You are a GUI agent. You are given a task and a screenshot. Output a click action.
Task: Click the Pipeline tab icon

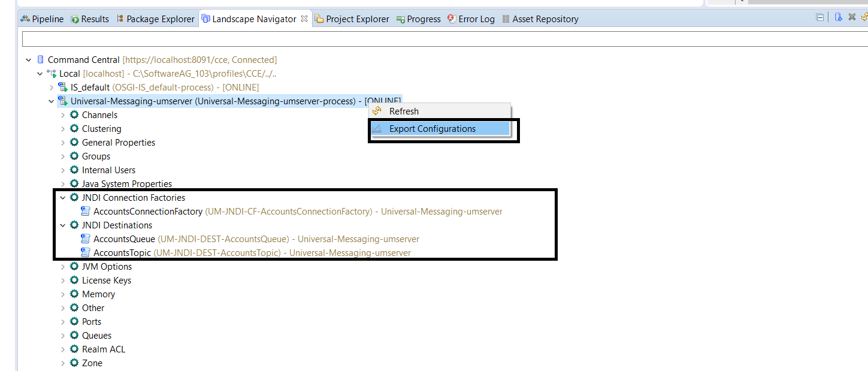[25, 19]
